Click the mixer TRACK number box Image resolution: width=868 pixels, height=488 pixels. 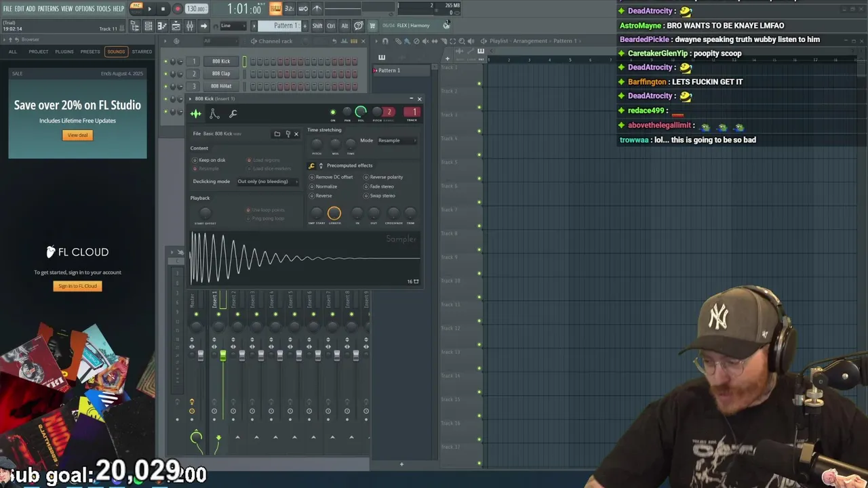pyautogui.click(x=412, y=112)
